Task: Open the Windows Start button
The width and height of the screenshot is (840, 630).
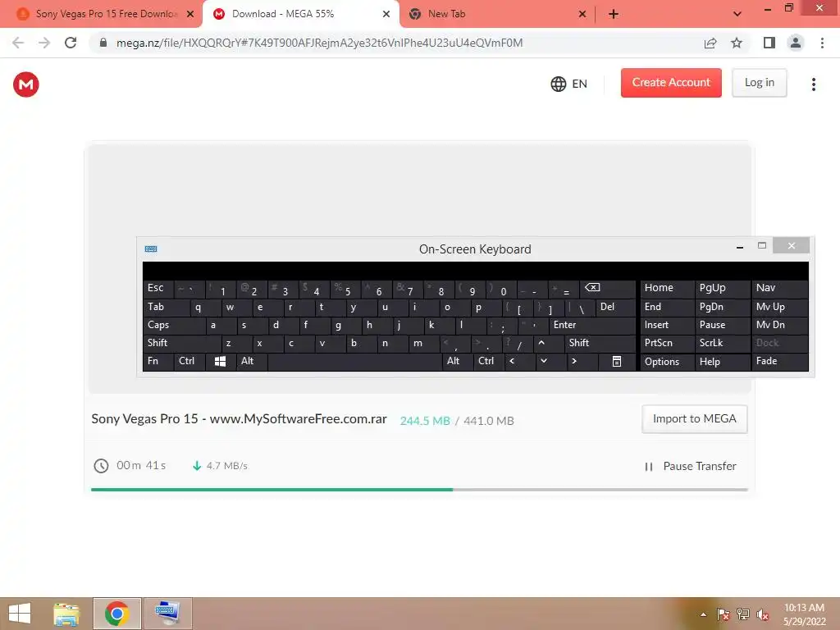Action: coord(20,614)
